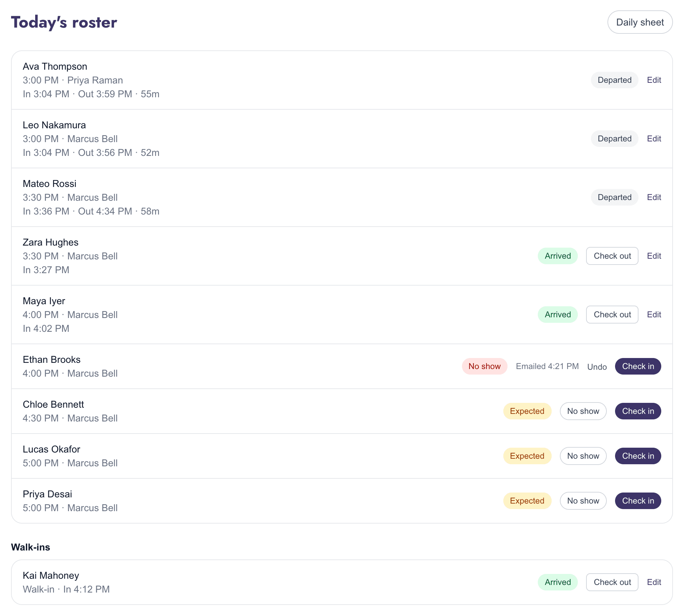
Task: Click Chloe Bennett's Expected status badge
Action: 527,411
